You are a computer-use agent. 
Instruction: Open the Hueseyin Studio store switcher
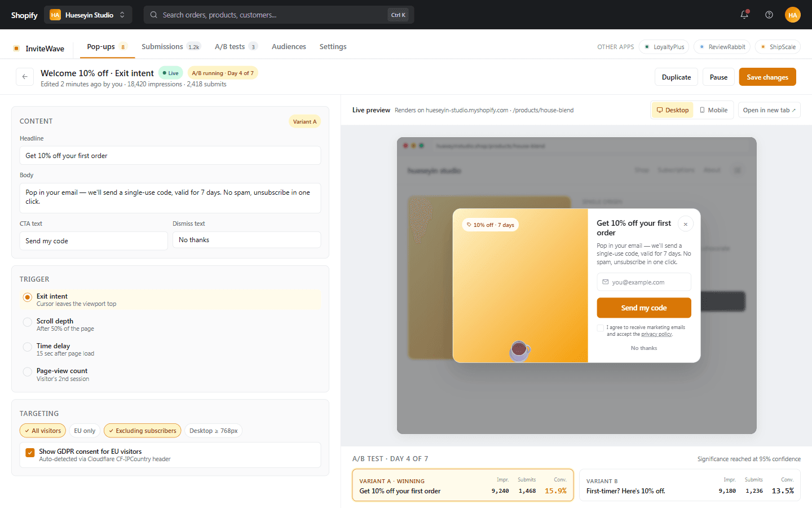pyautogui.click(x=88, y=15)
